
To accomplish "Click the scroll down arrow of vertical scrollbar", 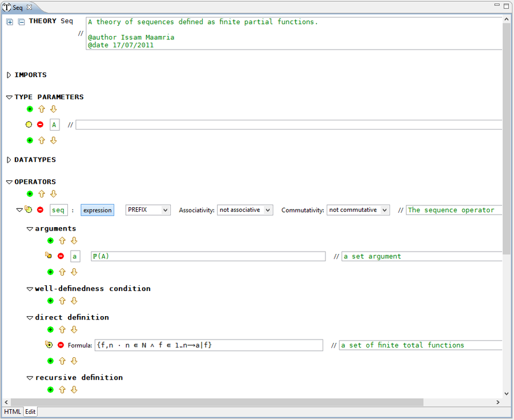I will point(507,393).
